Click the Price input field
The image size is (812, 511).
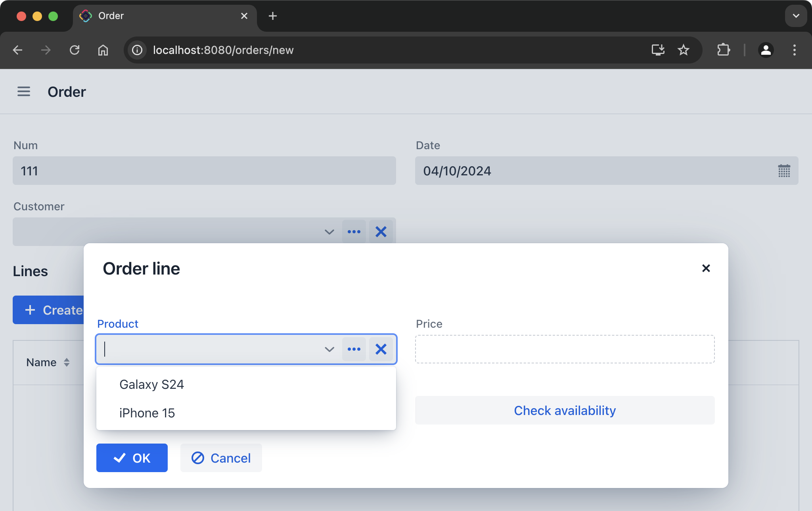pyautogui.click(x=565, y=348)
